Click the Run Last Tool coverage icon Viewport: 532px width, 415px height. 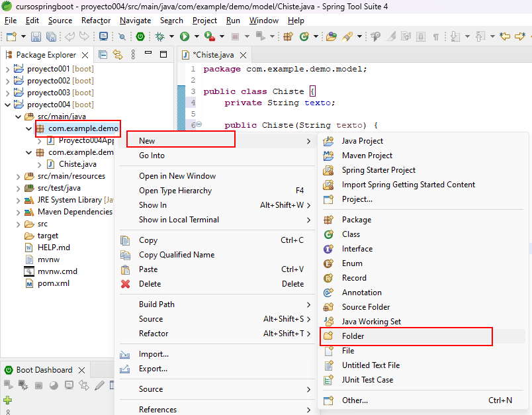[210, 36]
